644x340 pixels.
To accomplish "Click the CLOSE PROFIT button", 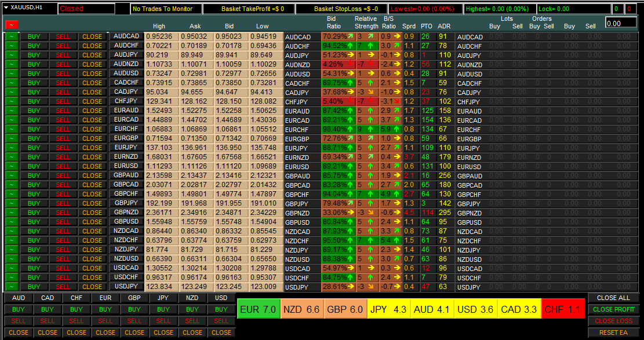I will pos(613,309).
